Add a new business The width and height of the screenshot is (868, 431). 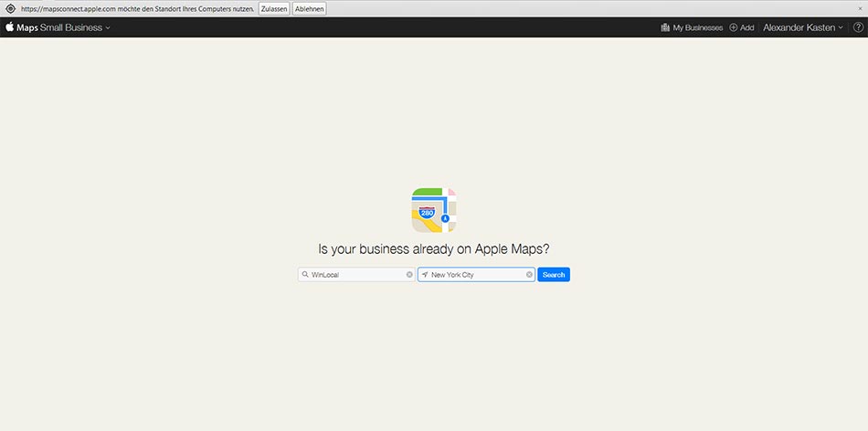[x=742, y=27]
